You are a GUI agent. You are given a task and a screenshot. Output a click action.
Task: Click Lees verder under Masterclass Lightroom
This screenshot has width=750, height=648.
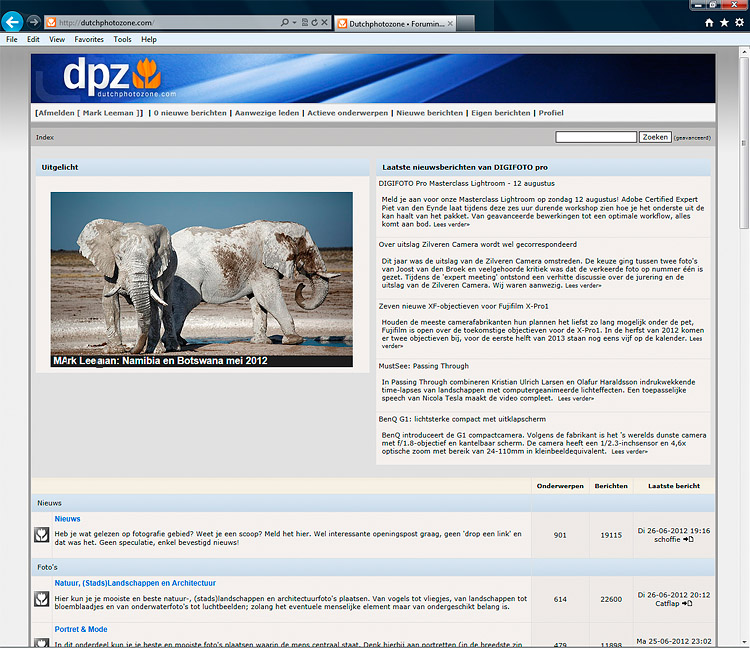click(452, 224)
